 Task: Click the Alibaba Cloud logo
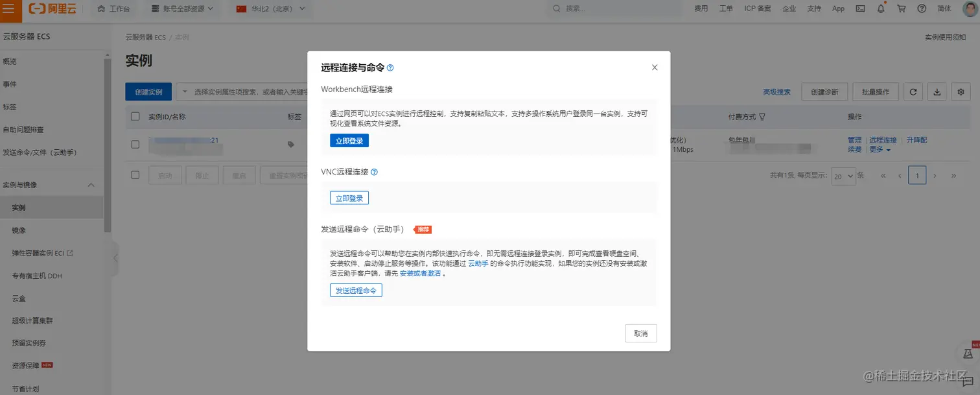tap(54, 8)
